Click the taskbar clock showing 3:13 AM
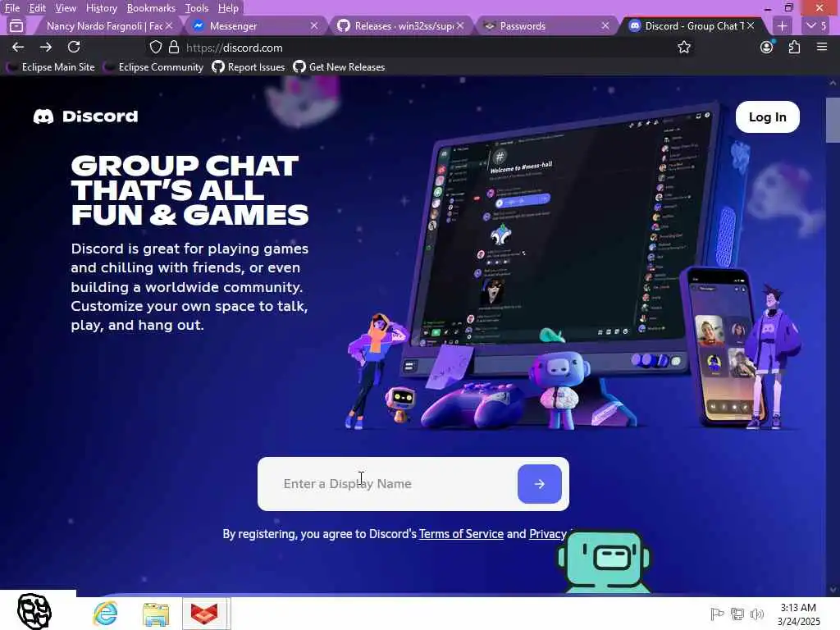840x630 pixels. pyautogui.click(x=799, y=614)
